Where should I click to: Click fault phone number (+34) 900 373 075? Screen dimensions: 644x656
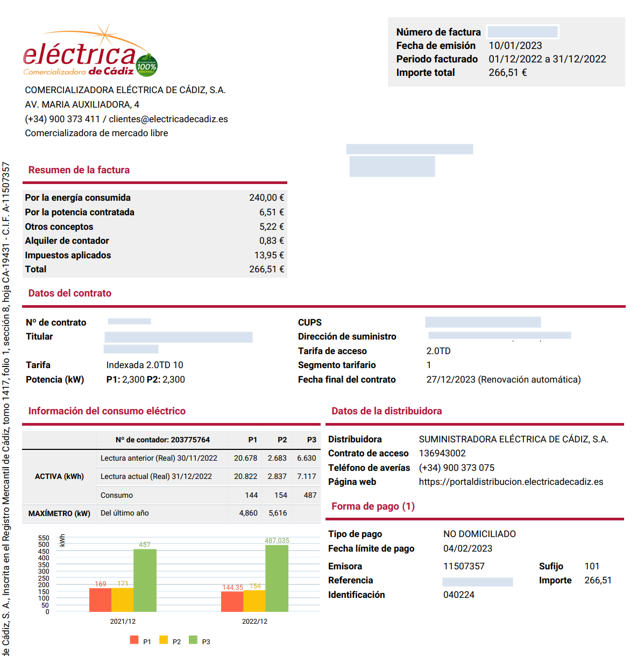[x=457, y=468]
